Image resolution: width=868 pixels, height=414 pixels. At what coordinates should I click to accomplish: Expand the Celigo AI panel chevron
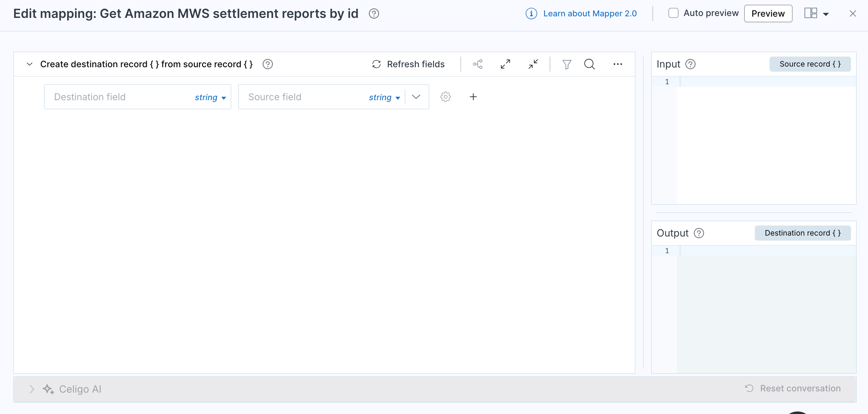point(32,389)
